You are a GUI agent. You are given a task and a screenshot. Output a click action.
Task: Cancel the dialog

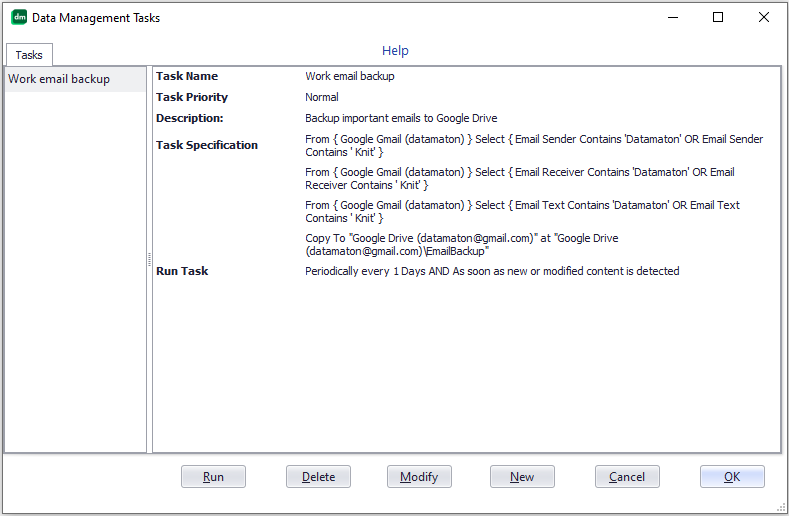coord(627,477)
